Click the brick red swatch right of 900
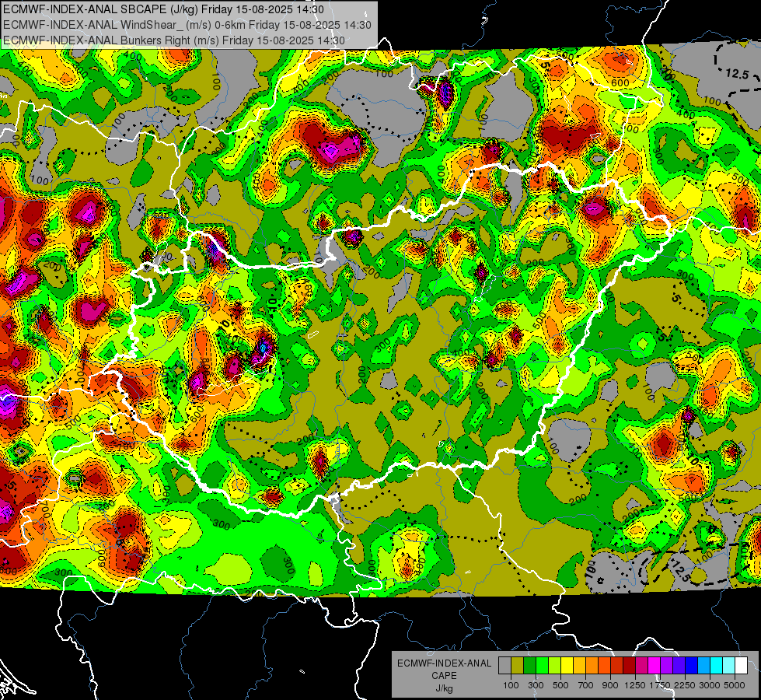This screenshot has height=700, width=761. click(x=617, y=665)
